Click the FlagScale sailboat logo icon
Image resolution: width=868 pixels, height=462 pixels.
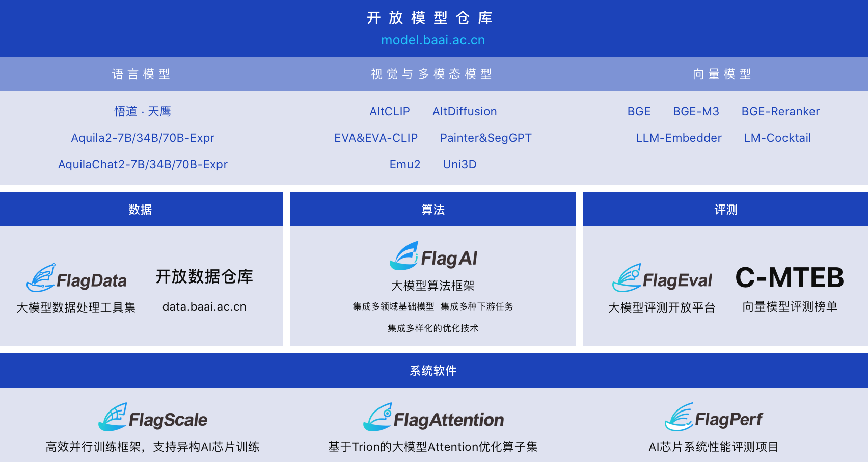point(113,417)
